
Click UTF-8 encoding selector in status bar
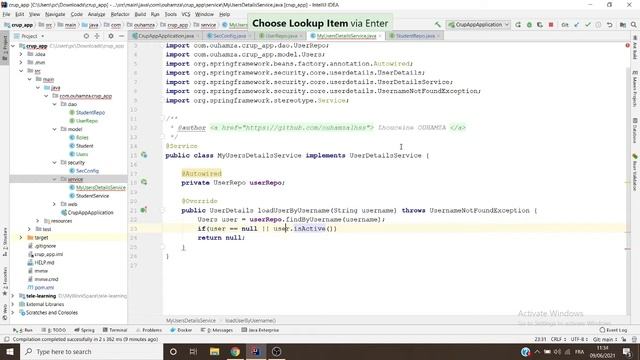579,339
